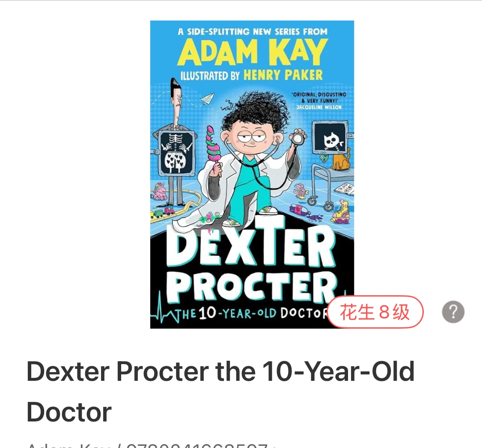Click THE 10-YEAR-OLD DOCTOR subtitle on cover
Image resolution: width=482 pixels, height=448 pixels.
point(252,313)
